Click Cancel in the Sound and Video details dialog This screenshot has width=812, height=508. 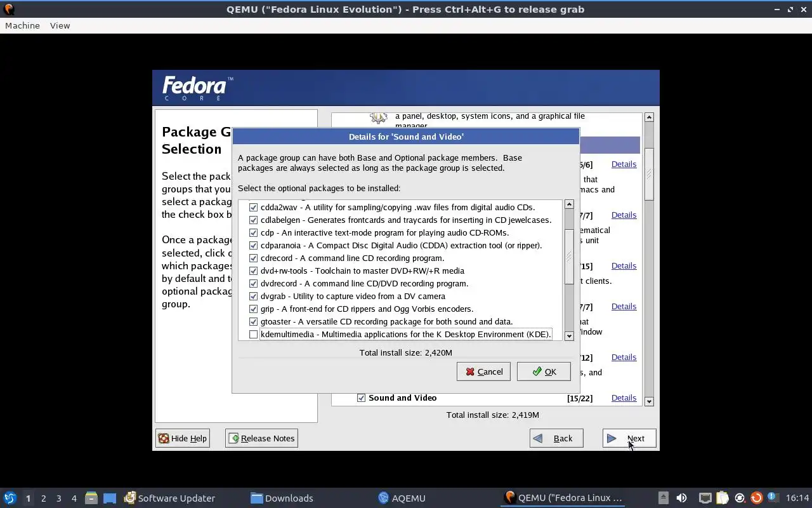point(483,371)
